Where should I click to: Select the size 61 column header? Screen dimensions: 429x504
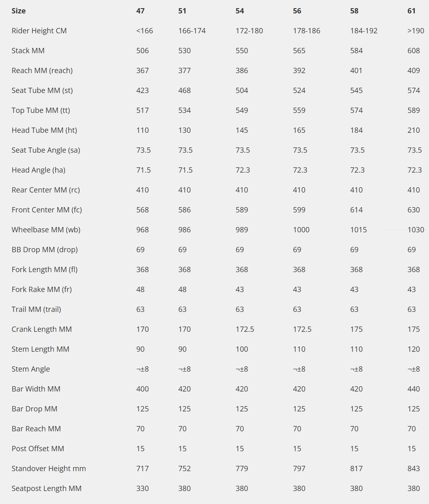[412, 11]
